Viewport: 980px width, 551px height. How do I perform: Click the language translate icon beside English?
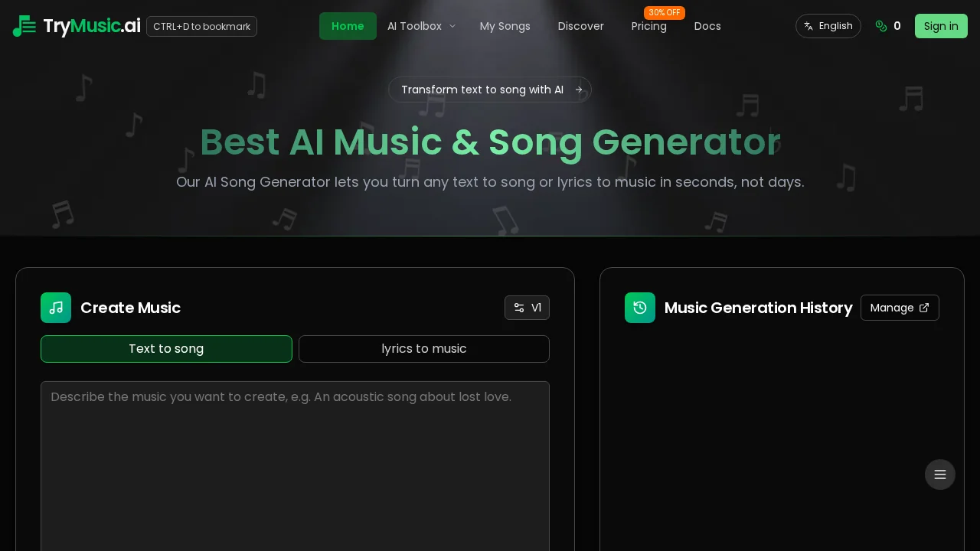coord(808,26)
